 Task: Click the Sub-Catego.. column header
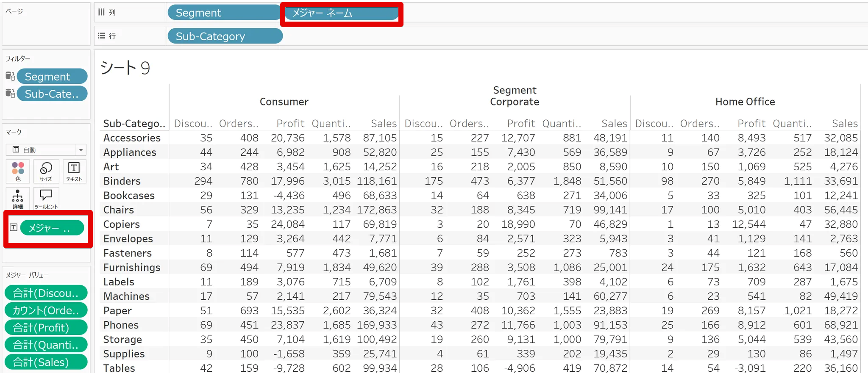(x=134, y=124)
